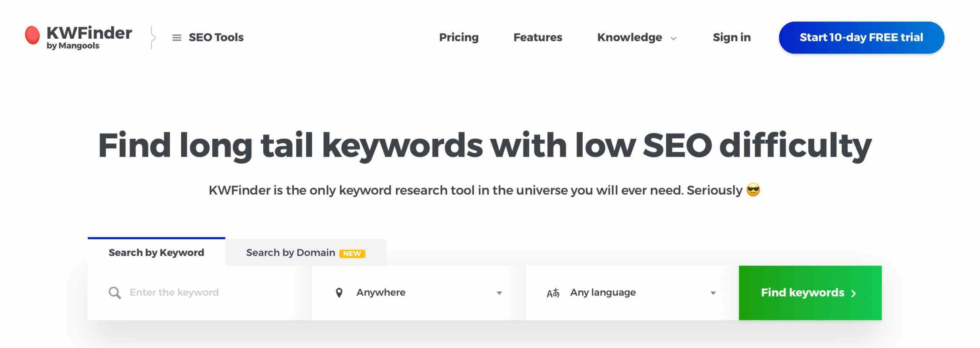Image resolution: width=980 pixels, height=348 pixels.
Task: Click the language translation icon
Action: (553, 293)
